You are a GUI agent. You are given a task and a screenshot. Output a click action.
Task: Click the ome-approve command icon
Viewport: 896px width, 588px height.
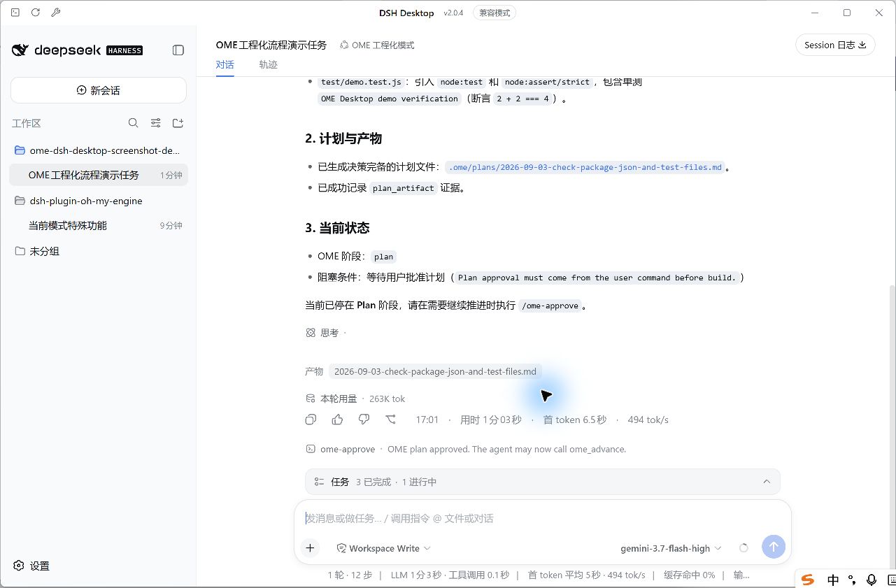[x=311, y=449]
